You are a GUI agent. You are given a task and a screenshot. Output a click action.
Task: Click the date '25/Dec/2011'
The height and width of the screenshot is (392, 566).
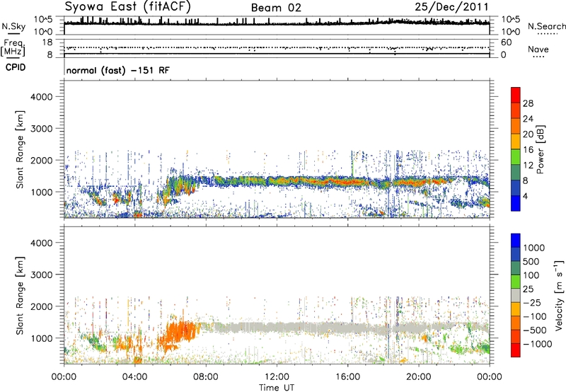(x=451, y=6)
